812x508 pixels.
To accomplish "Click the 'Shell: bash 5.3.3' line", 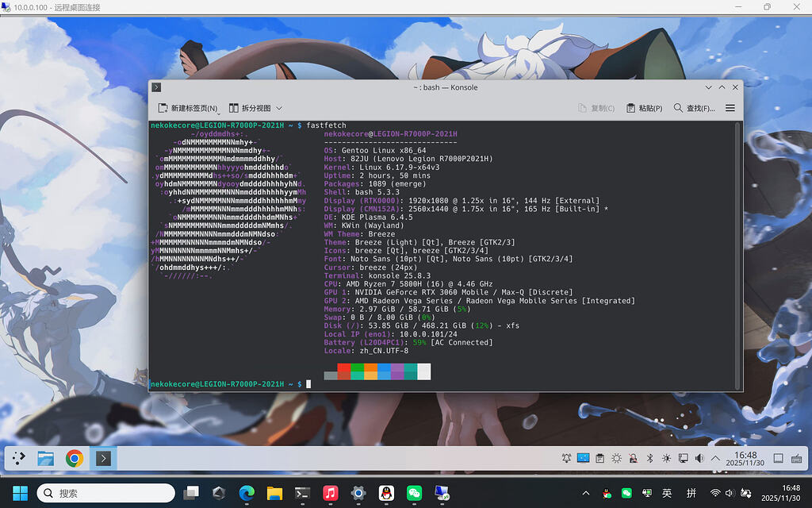I will [362, 192].
